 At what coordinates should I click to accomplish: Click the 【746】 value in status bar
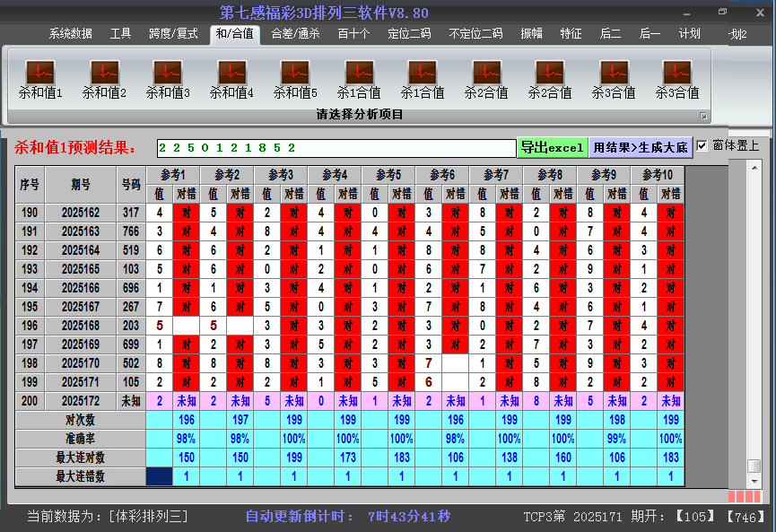[745, 517]
